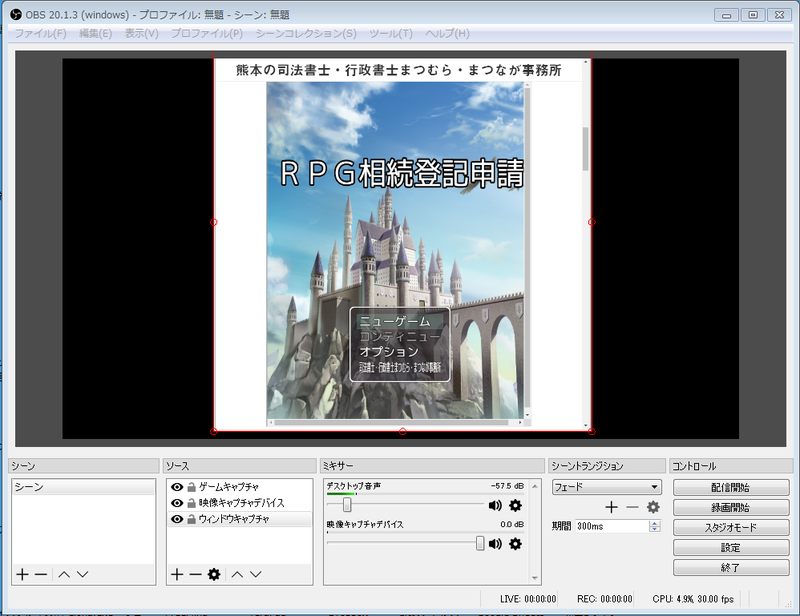This screenshot has height=616, width=800.
Task: Open ツール(T) menu
Action: 391,34
